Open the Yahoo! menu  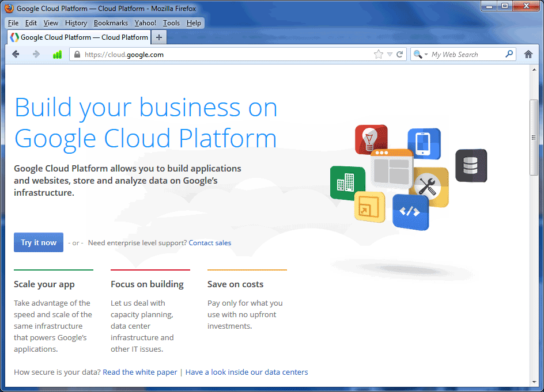coord(145,23)
